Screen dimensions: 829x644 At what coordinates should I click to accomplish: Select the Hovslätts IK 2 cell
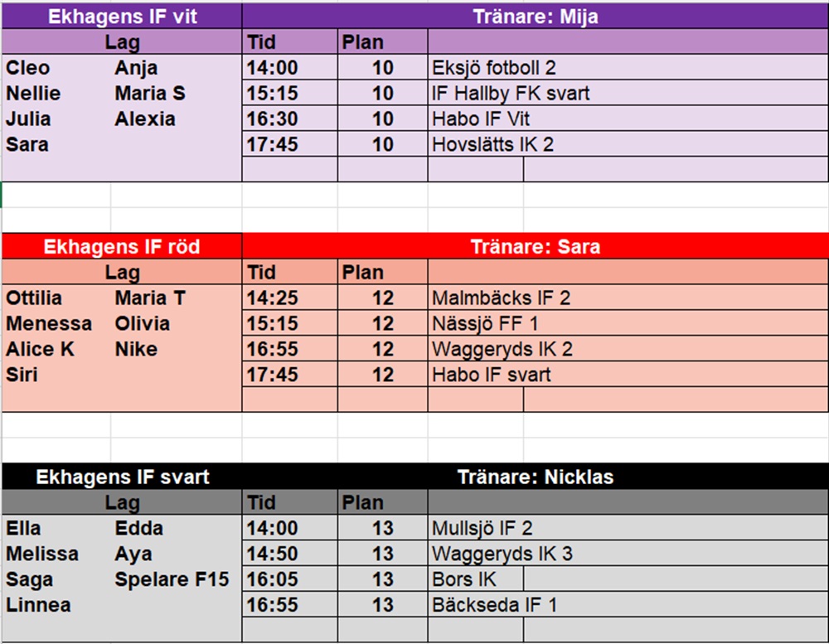tap(628, 144)
